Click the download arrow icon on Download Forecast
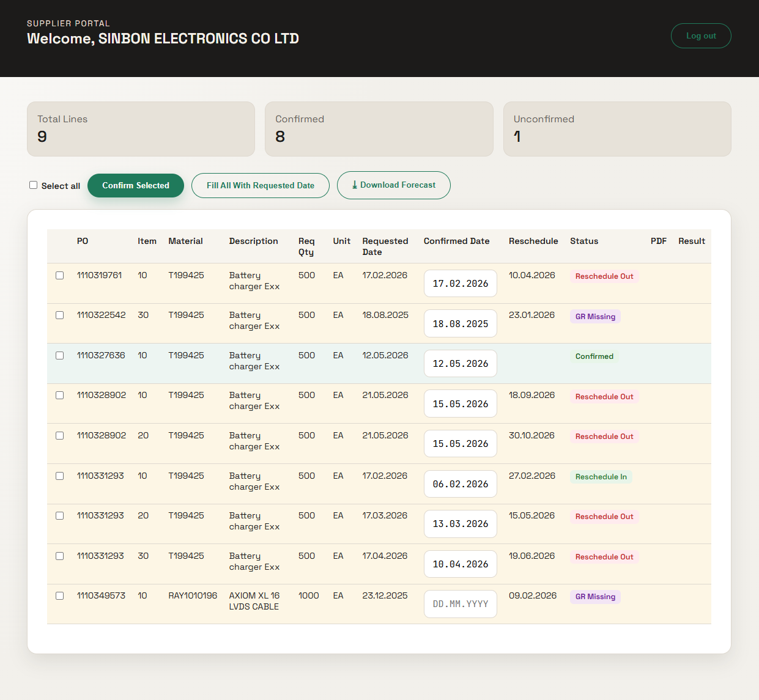Viewport: 759px width, 700px height. (355, 185)
